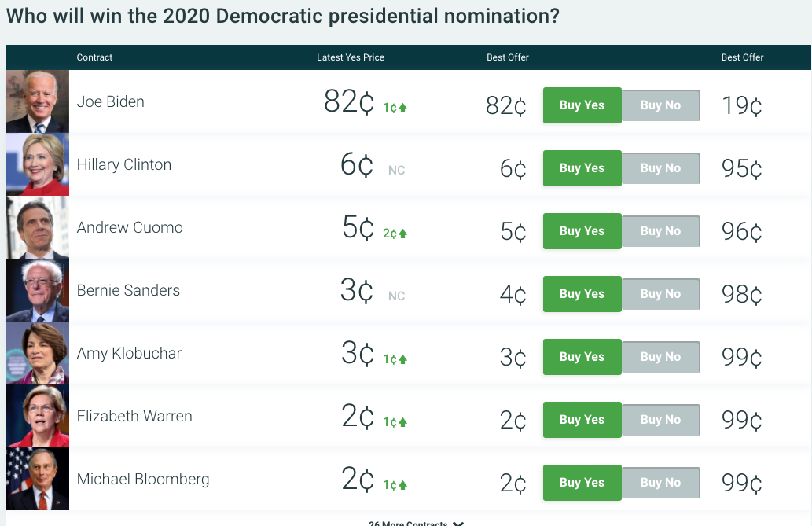Buy Yes for Joe Biden
Image resolution: width=812 pixels, height=526 pixels.
click(582, 105)
